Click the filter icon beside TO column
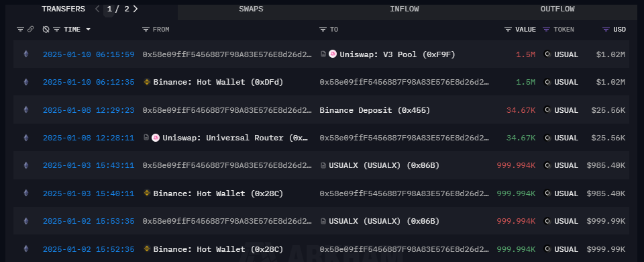This screenshot has width=644, height=262. pos(323,30)
